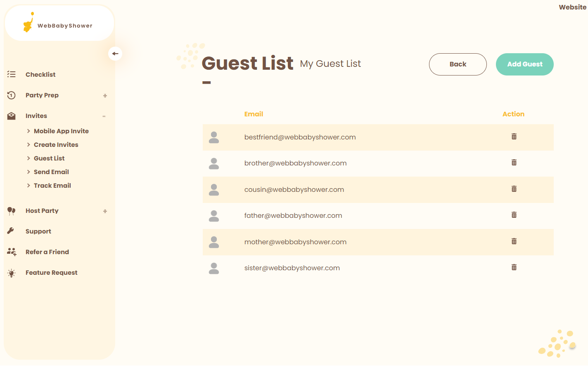Remove cousin@webbabyshower.com using the trash icon
Viewport: 588px width, 368px height.
(x=514, y=189)
